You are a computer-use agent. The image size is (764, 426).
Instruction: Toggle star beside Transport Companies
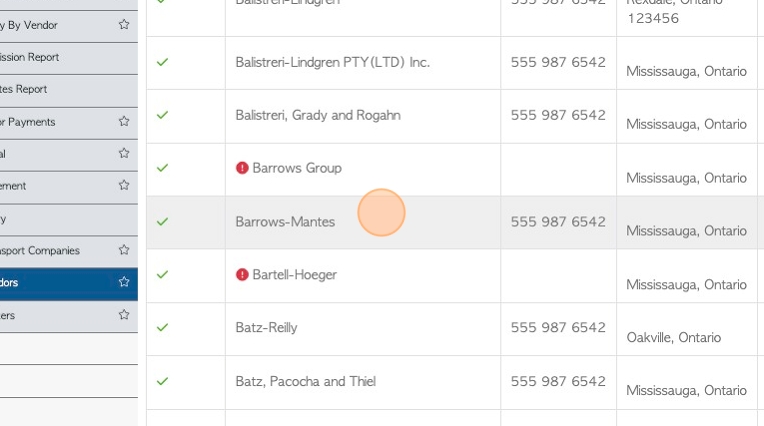pyautogui.click(x=124, y=250)
